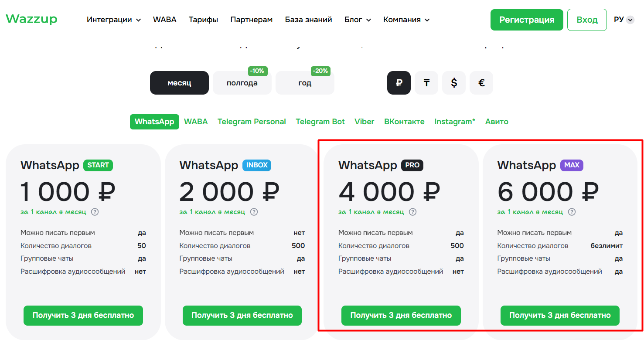Get 3 free days for PRO plan

click(401, 315)
